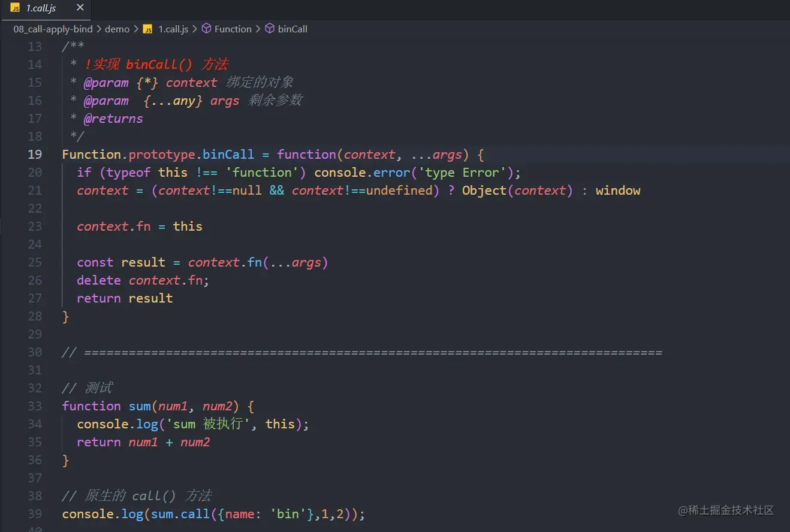Click 'num2' in the return statement on line 35
Screen dimensions: 790x532
click(195, 442)
